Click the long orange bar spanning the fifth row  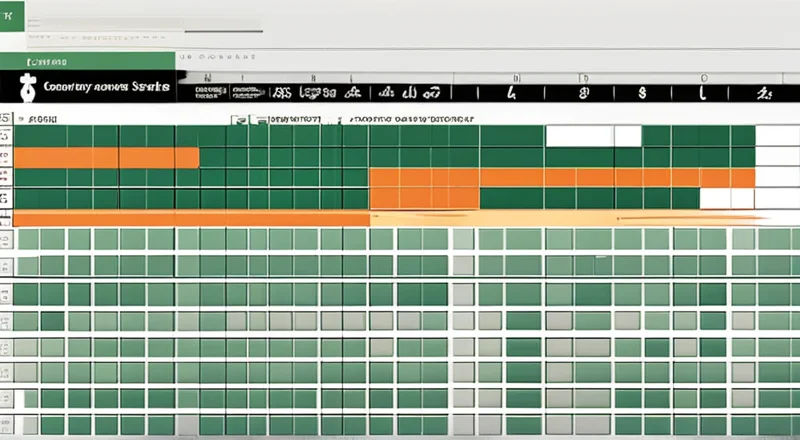pyautogui.click(x=192, y=218)
